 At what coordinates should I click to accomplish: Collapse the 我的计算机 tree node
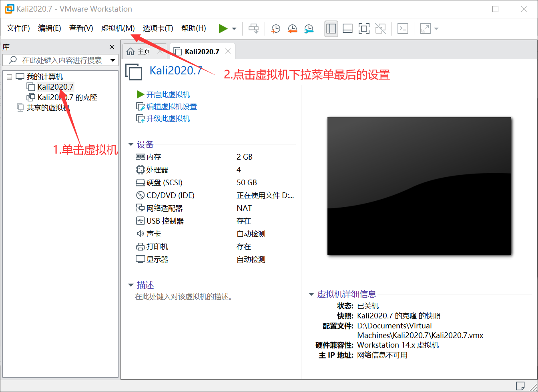click(x=9, y=76)
